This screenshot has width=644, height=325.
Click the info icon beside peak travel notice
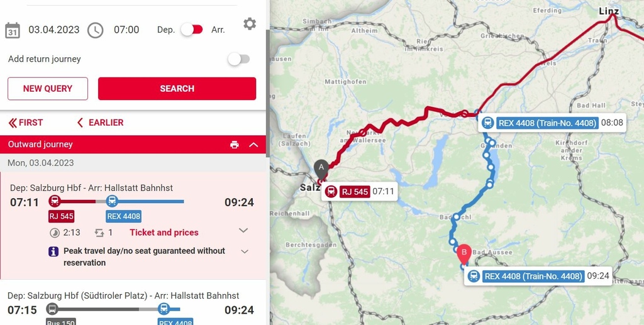(53, 251)
